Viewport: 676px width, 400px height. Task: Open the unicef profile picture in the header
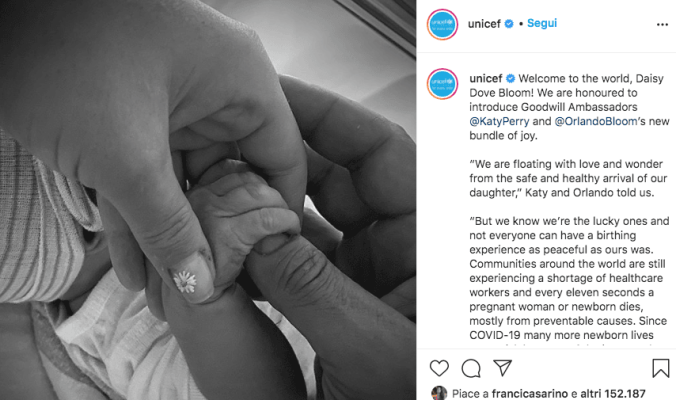click(442, 24)
